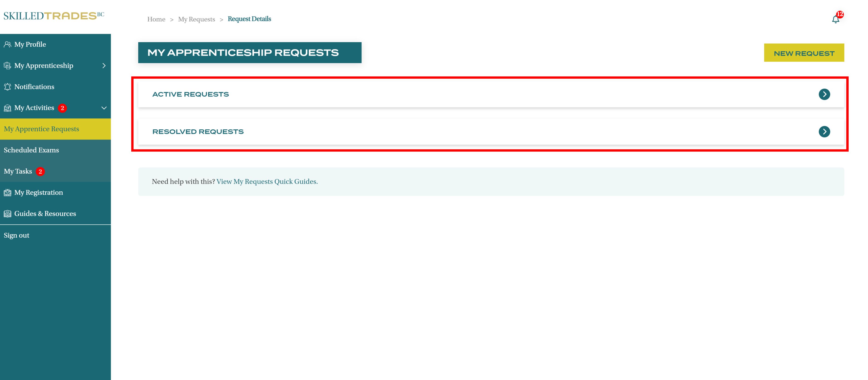The width and height of the screenshot is (868, 380).
Task: Collapse the My Activities menu chevron
Action: 104,108
